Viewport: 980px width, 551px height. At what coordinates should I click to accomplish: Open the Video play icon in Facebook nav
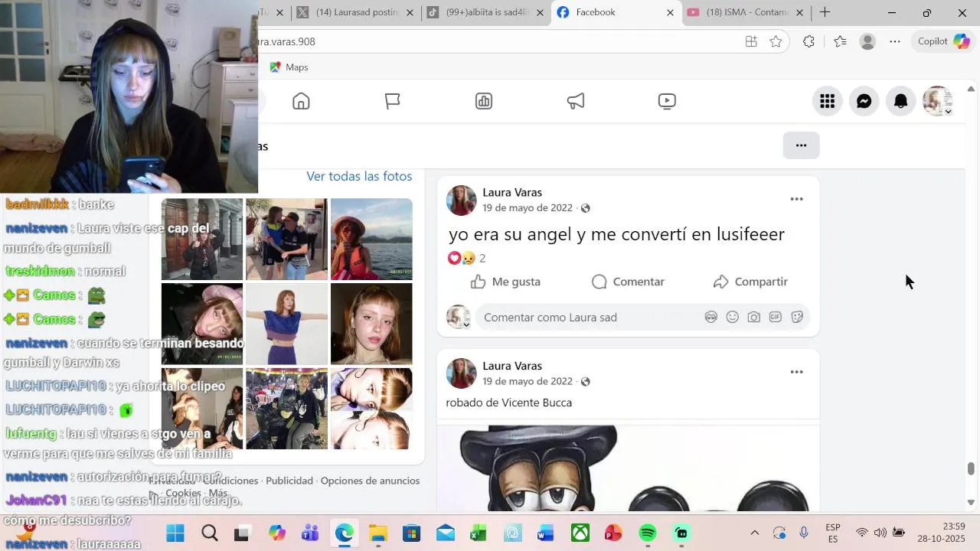[667, 101]
